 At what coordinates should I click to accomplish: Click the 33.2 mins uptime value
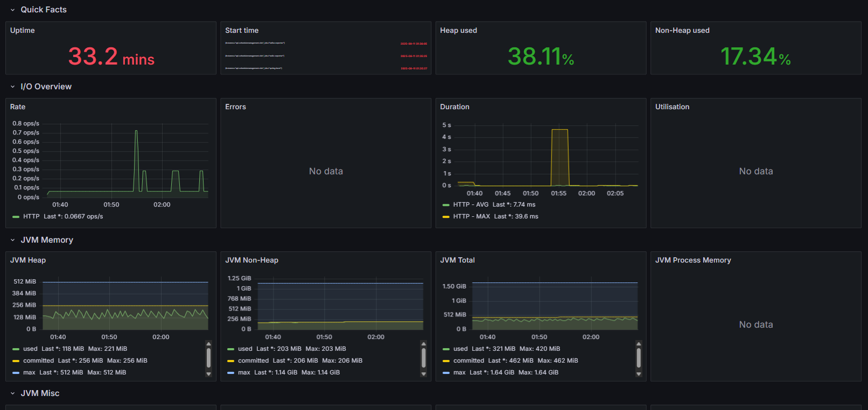(x=111, y=56)
